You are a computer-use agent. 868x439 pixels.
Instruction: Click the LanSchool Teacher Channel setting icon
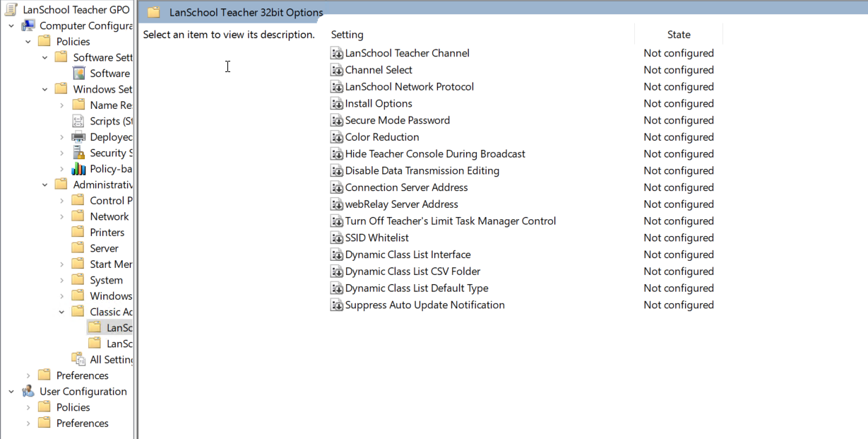[x=337, y=53]
